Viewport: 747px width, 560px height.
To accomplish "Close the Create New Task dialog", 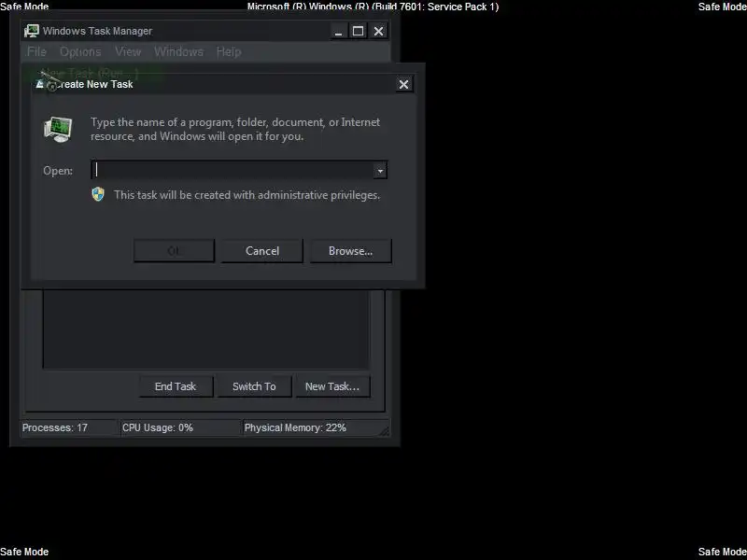I will 403,84.
